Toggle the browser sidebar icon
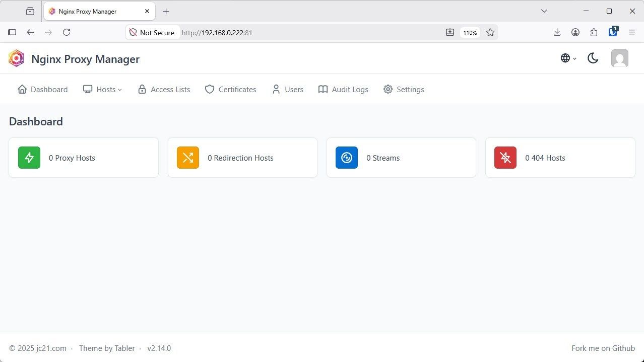 (x=12, y=32)
